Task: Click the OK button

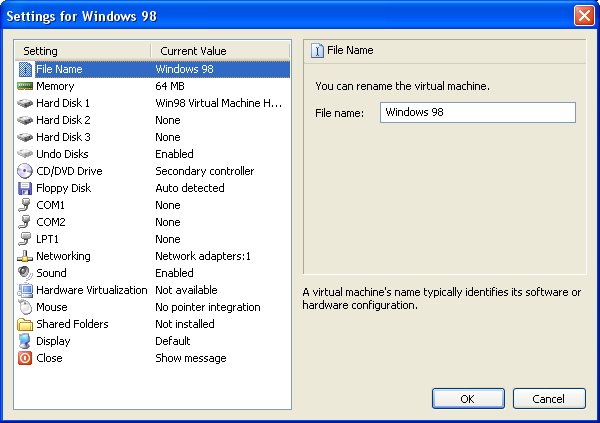Action: point(468,399)
